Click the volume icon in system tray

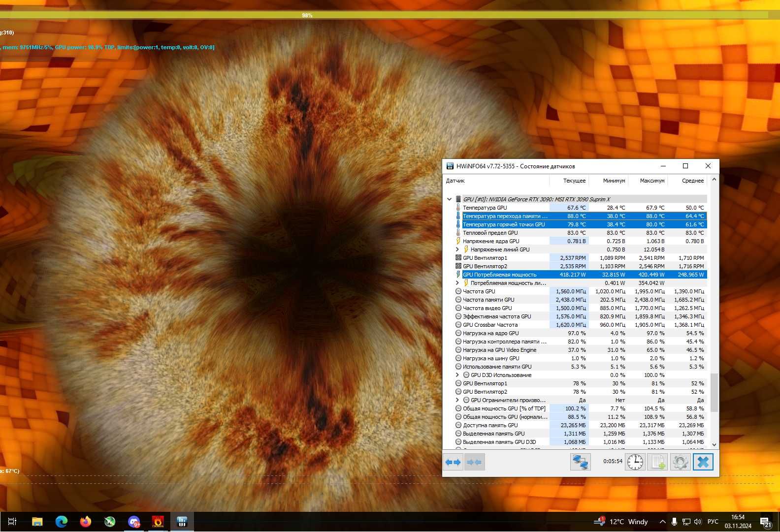pyautogui.click(x=698, y=522)
